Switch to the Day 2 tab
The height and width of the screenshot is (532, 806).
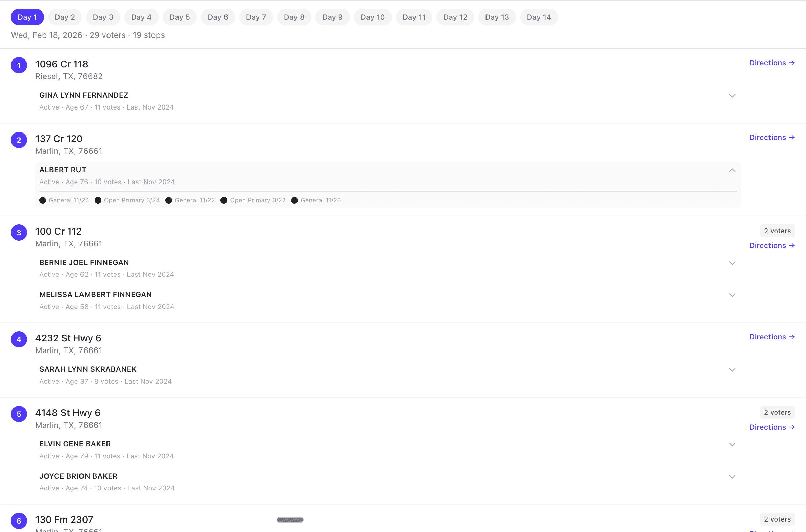click(65, 17)
